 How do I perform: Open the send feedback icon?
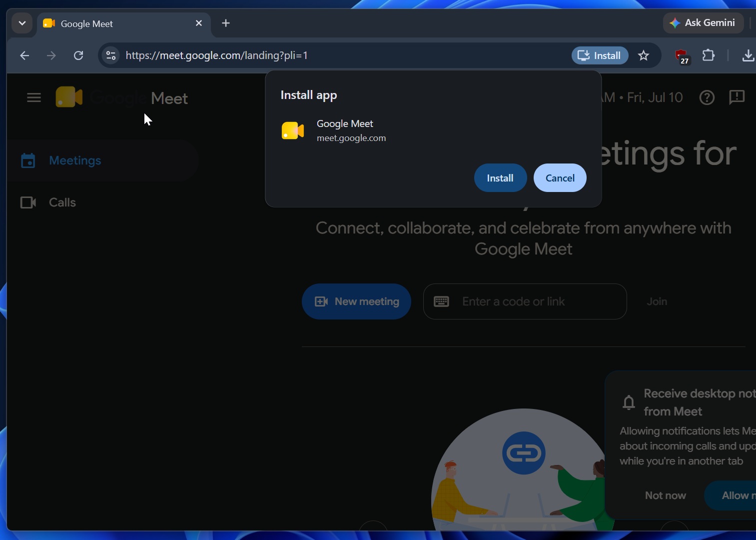pos(737,97)
